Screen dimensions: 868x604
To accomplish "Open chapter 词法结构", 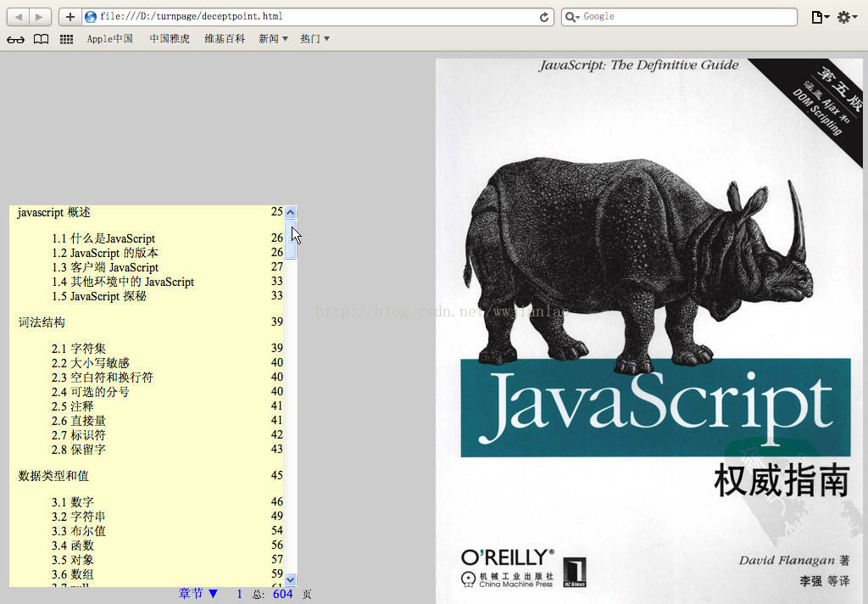I will click(x=42, y=322).
